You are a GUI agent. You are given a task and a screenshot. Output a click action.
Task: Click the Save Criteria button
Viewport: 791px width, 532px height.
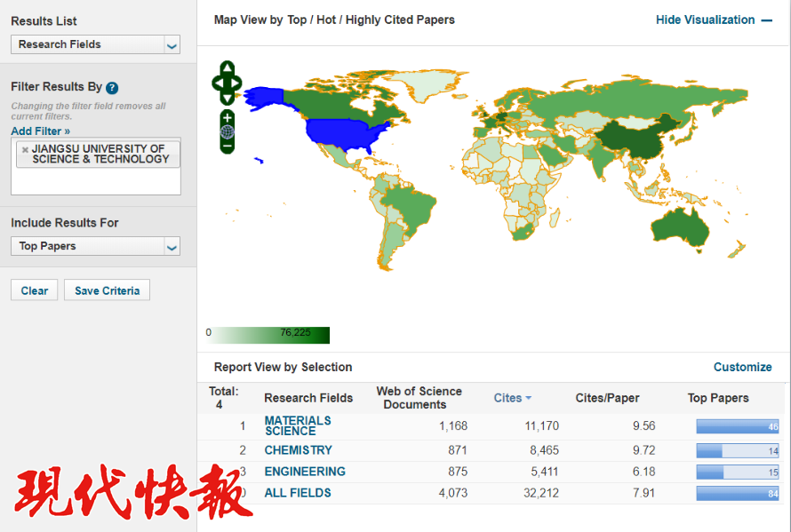tap(107, 290)
